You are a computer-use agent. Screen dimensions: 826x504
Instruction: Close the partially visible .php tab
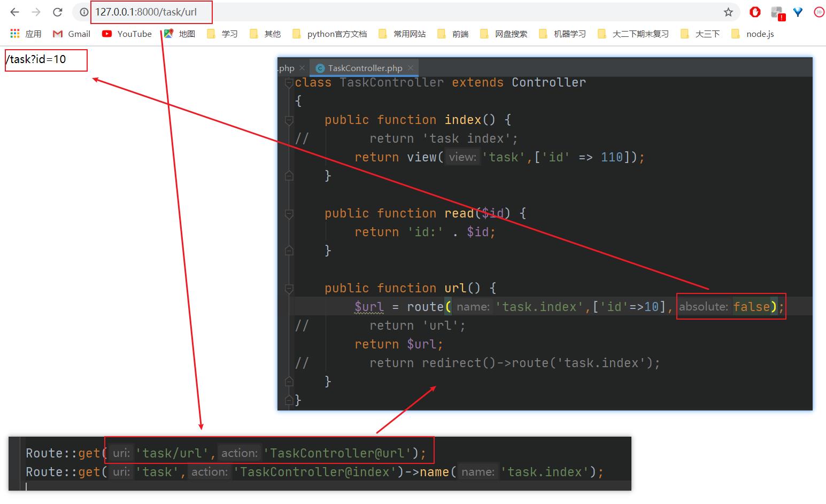pos(302,68)
